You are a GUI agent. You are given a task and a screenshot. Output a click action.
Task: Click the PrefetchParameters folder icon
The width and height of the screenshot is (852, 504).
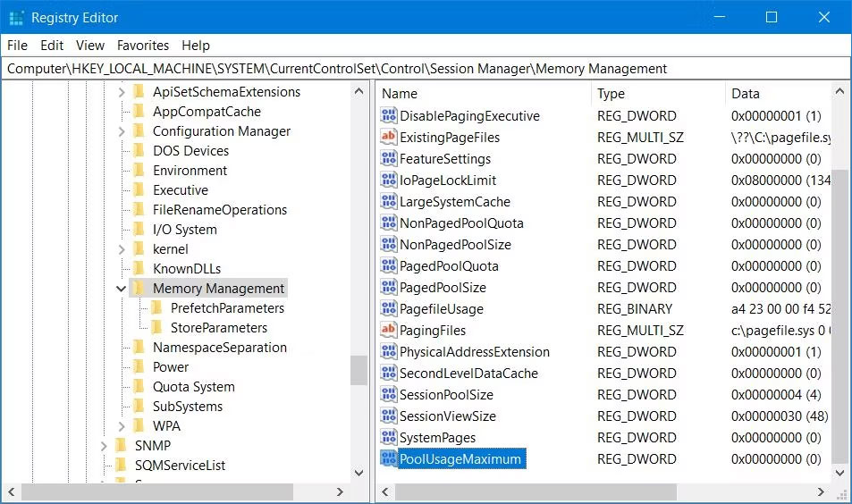[x=156, y=308]
